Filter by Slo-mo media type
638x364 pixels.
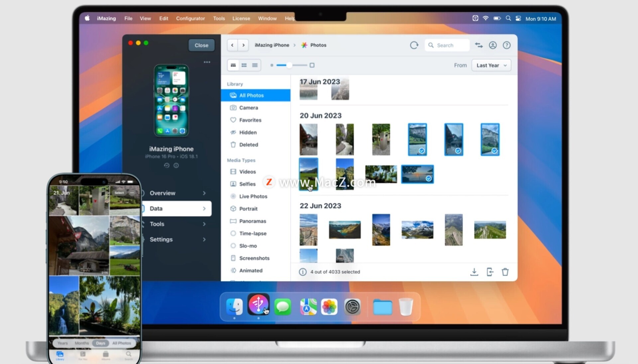point(256,246)
